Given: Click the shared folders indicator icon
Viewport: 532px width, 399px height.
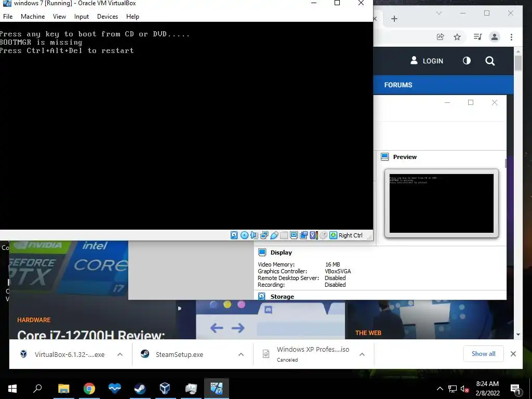Looking at the screenshot, I should tap(284, 235).
